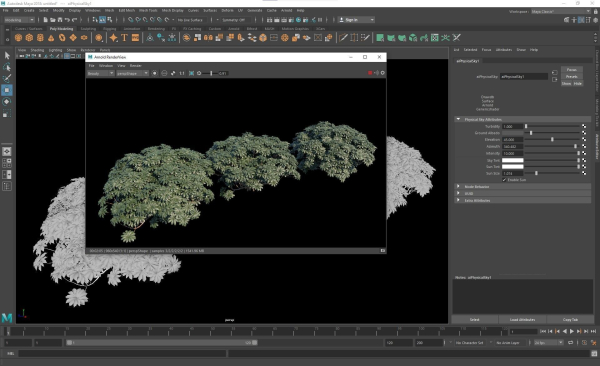Expand the Node Behavior section

pyautogui.click(x=523, y=186)
